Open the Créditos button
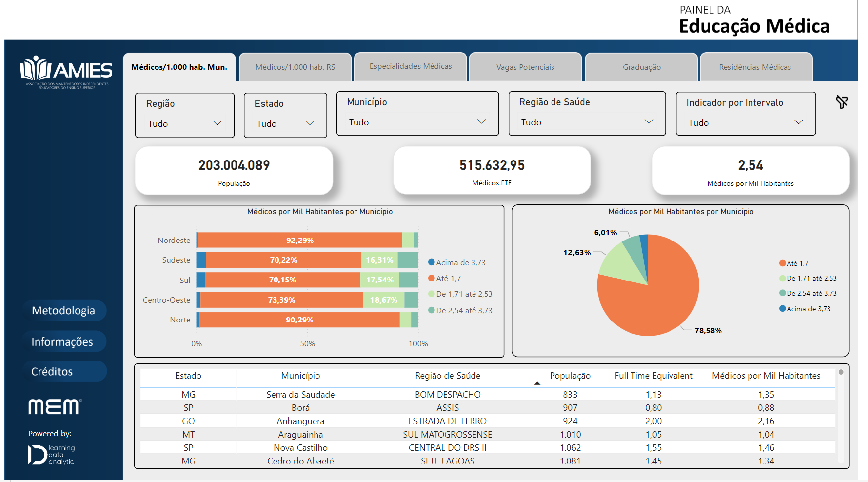868x482 pixels. pyautogui.click(x=64, y=371)
